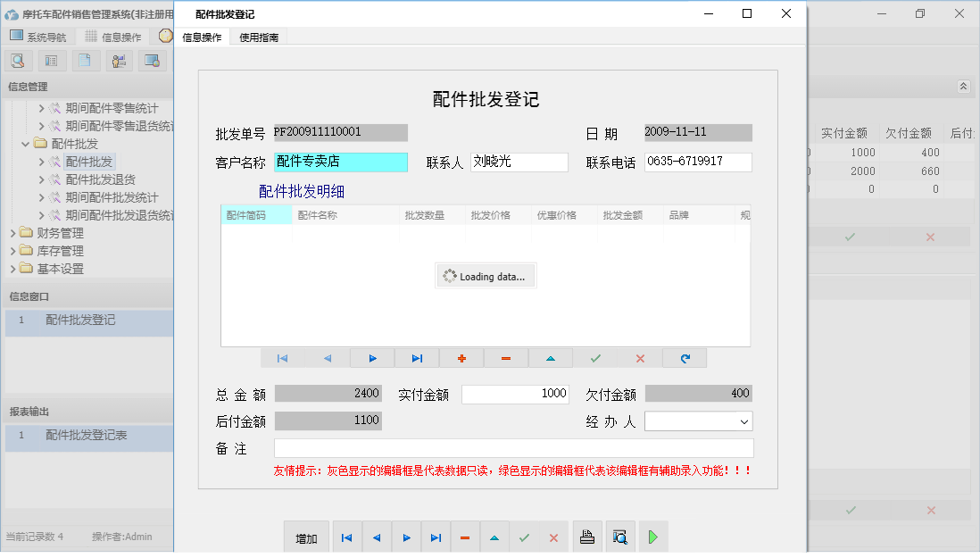Add a detail row with the red plus icon
This screenshot has height=558, width=980.
click(461, 357)
